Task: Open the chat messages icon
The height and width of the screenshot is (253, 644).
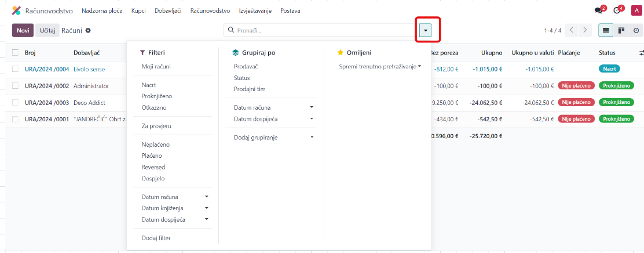Action: point(598,10)
